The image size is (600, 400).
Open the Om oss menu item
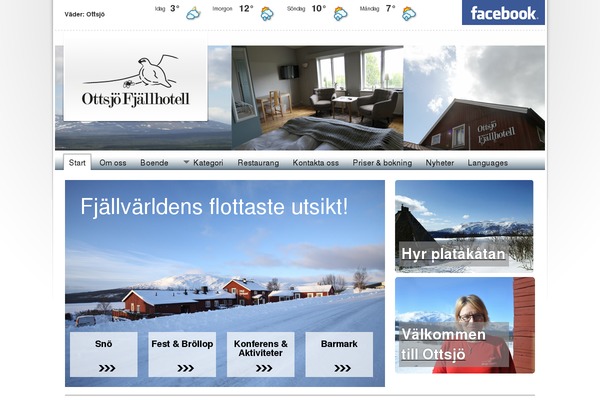click(x=113, y=163)
